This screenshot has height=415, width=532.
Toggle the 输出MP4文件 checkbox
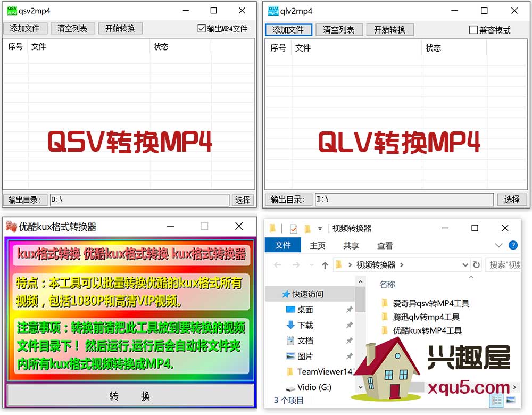point(202,29)
